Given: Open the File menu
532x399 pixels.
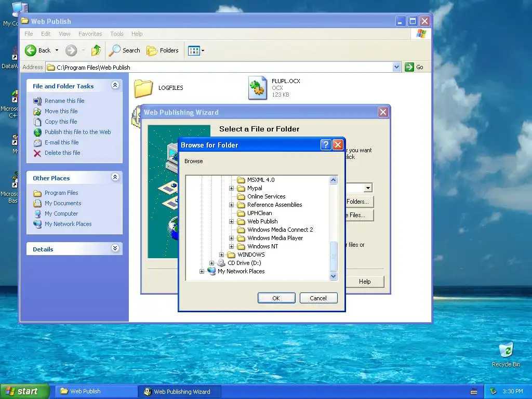Looking at the screenshot, I should (x=29, y=34).
